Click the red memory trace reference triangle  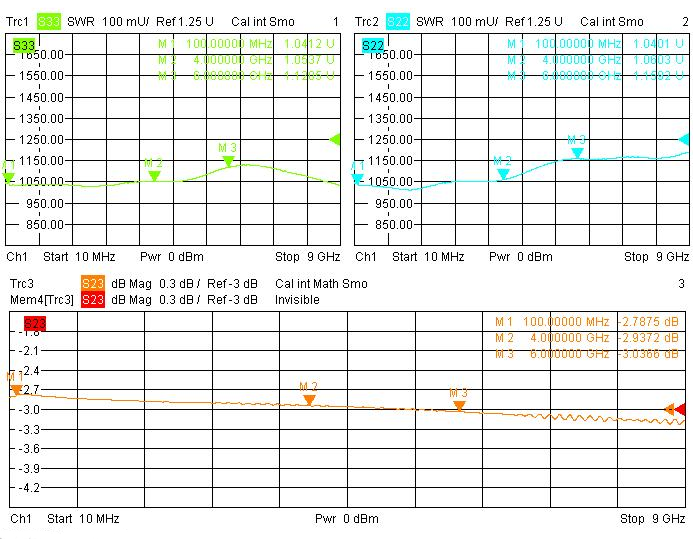[681, 409]
